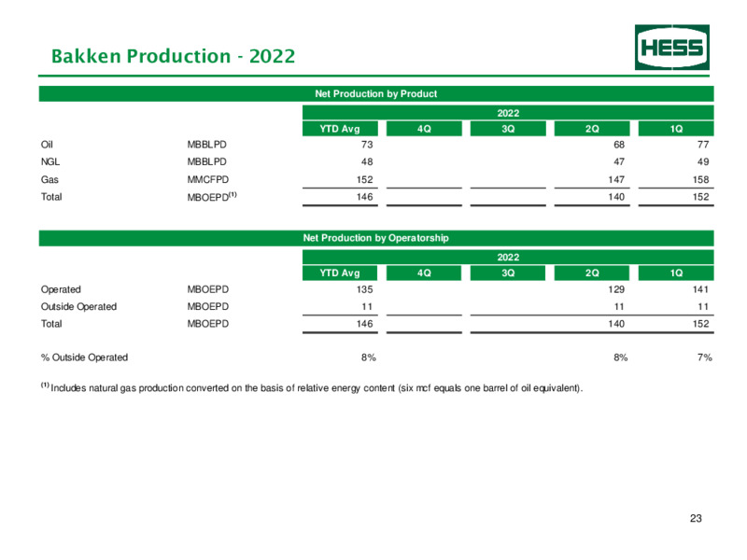Select the "% Outside Operated" label
747x560 pixels.
(x=84, y=357)
